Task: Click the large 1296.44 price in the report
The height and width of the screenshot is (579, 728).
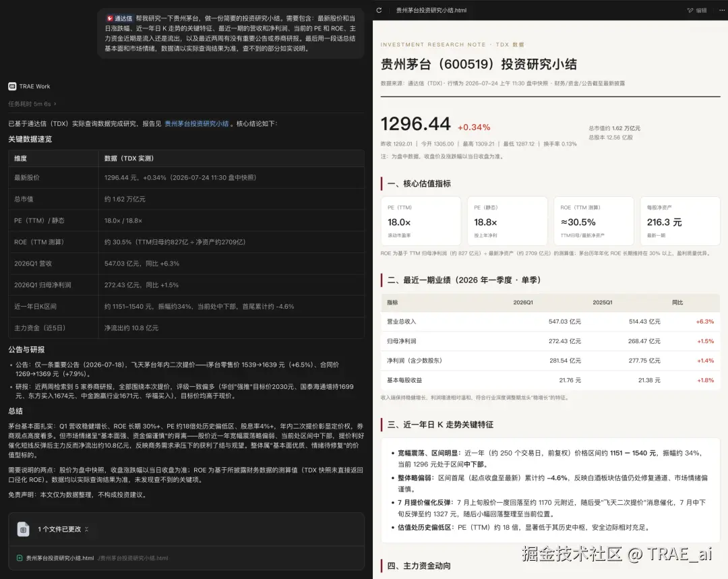Action: pyautogui.click(x=415, y=124)
